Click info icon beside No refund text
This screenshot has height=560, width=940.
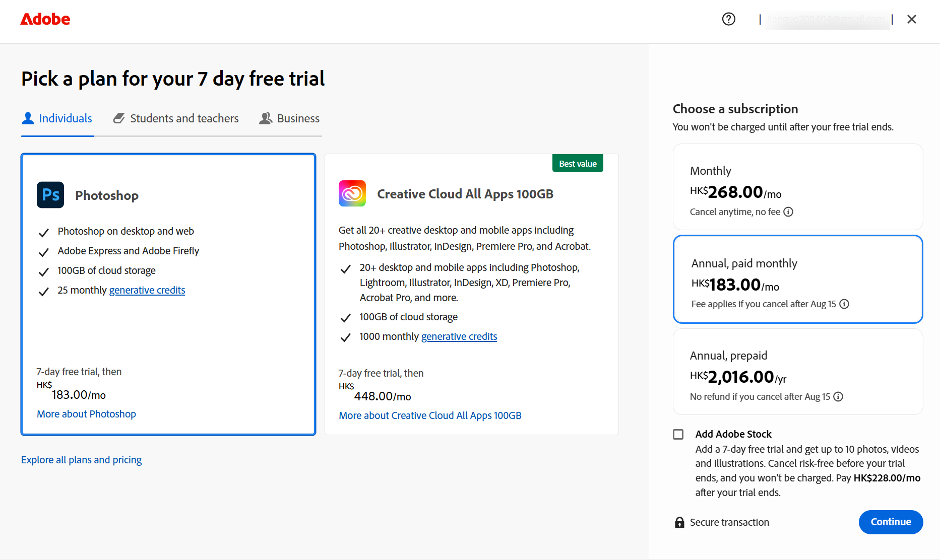(838, 397)
